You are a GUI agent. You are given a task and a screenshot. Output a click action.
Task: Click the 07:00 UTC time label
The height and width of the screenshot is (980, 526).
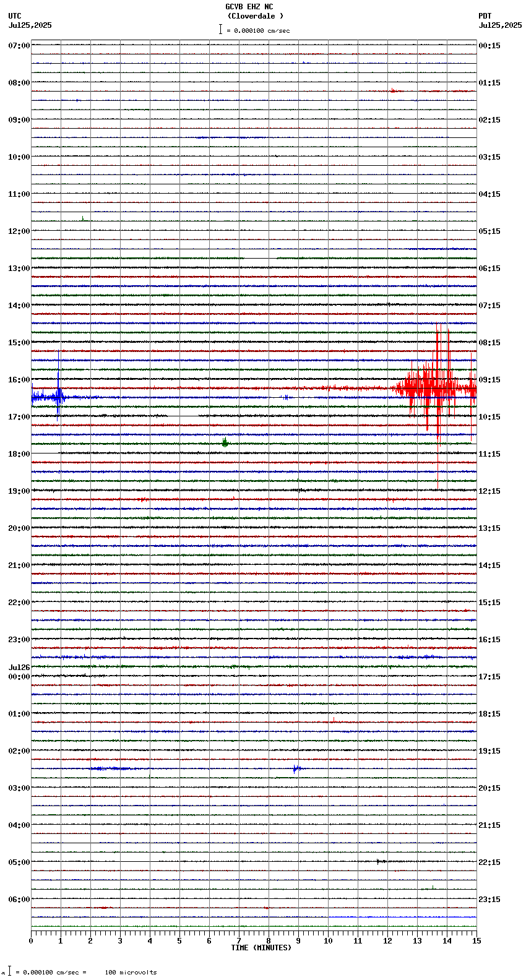19,46
